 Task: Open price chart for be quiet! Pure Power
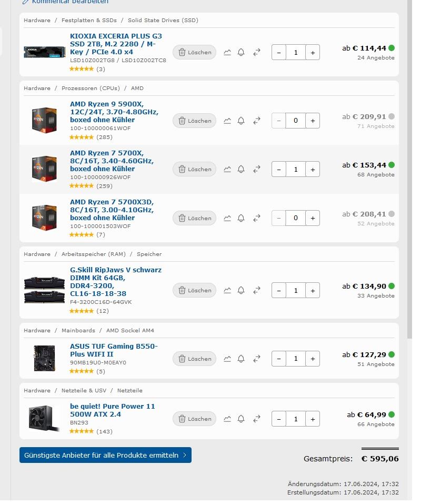[227, 419]
